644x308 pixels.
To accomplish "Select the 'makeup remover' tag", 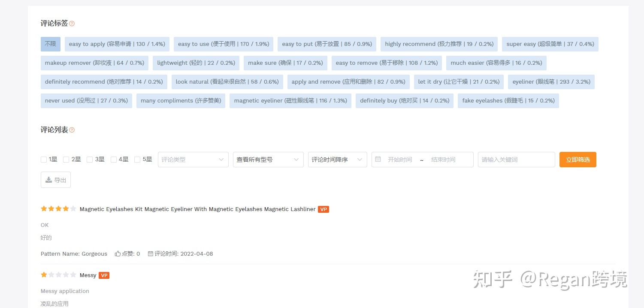I will pyautogui.click(x=95, y=63).
